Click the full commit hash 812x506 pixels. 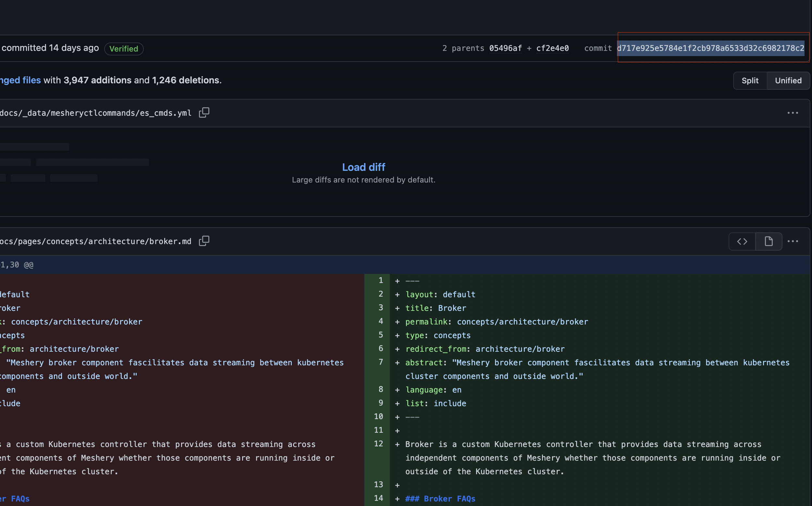(x=710, y=48)
